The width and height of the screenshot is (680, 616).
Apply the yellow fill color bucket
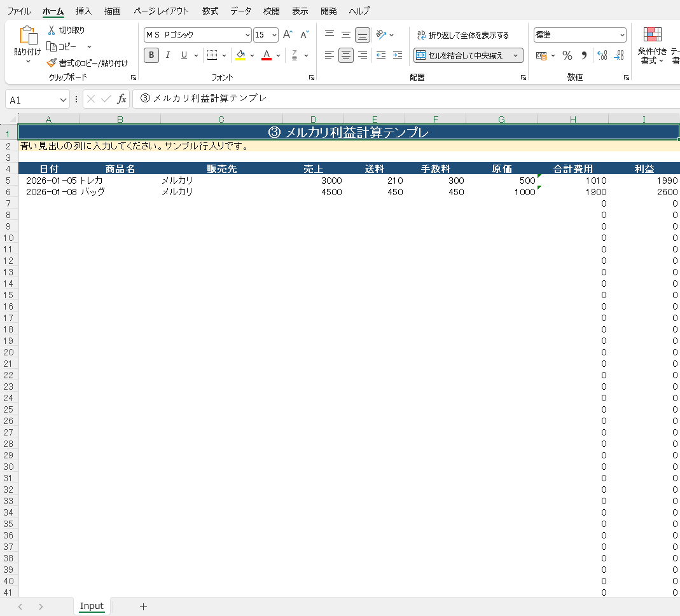pyautogui.click(x=240, y=55)
